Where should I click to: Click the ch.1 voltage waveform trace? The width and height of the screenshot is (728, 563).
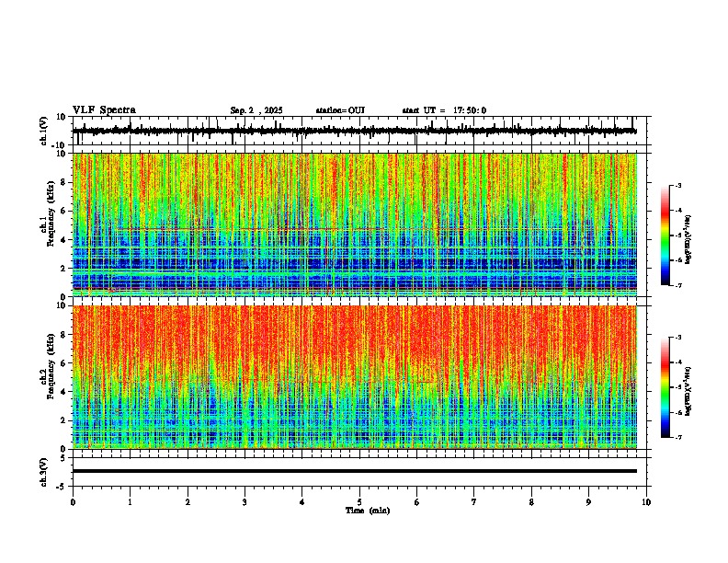(354, 131)
